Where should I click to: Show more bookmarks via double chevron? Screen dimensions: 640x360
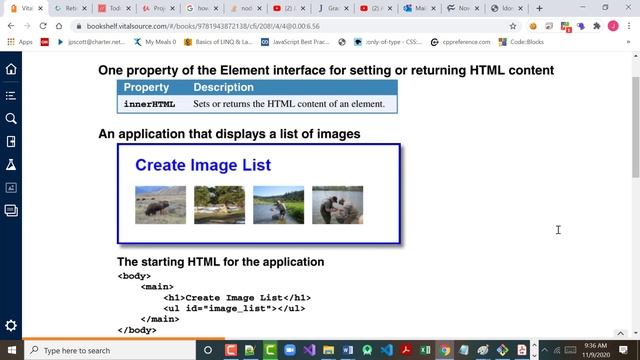coord(628,42)
